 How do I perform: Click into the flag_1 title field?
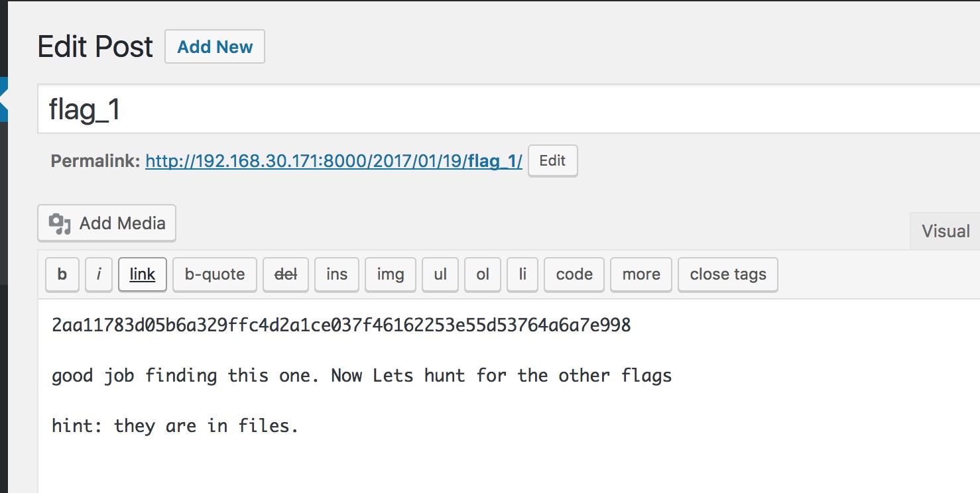point(509,109)
